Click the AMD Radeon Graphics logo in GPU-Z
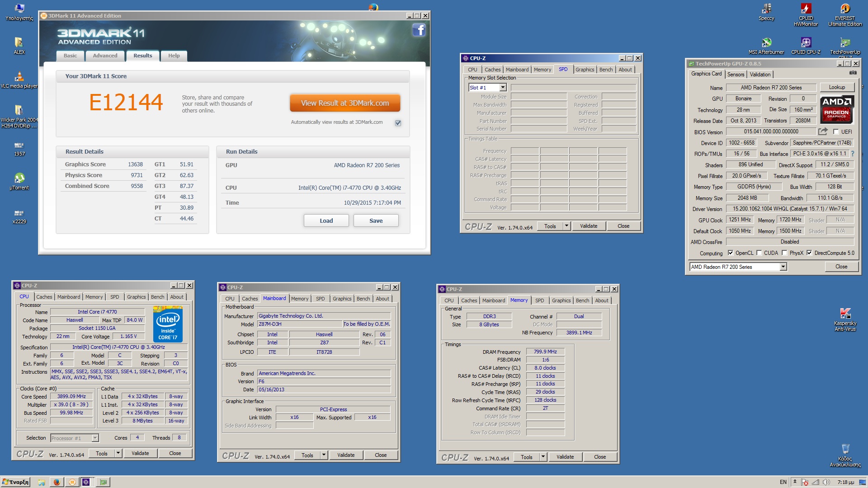868x488 pixels. pyautogui.click(x=836, y=110)
